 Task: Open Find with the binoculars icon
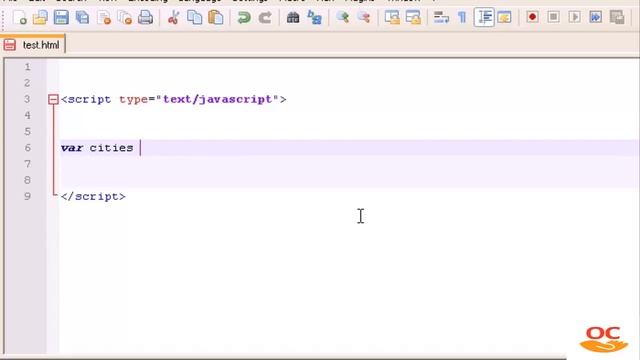coord(293,18)
